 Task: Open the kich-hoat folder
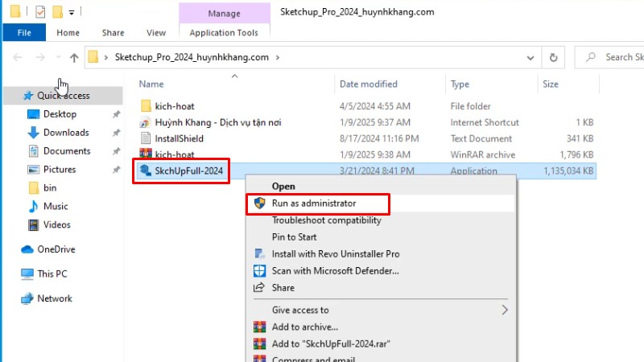coord(174,106)
